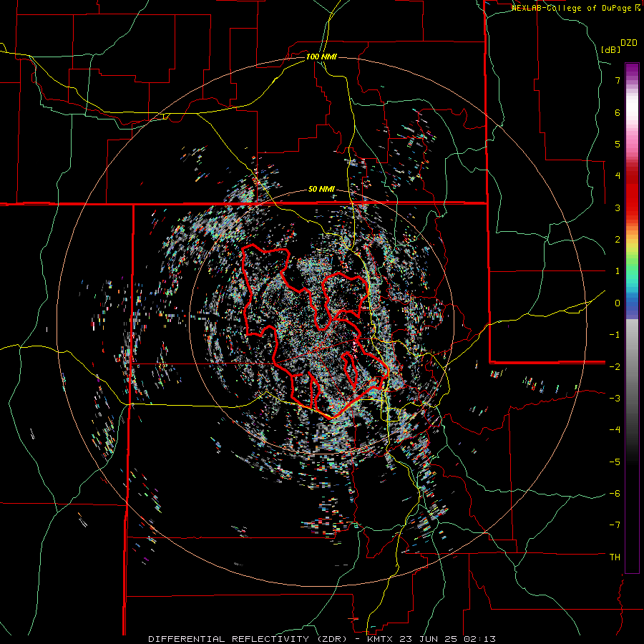Click the positive 5 scale value

click(x=618, y=144)
